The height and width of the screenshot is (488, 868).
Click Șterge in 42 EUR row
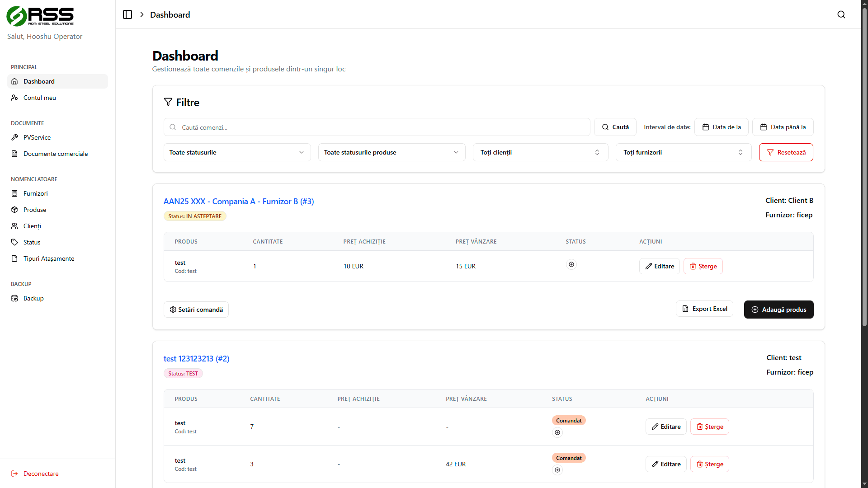[x=710, y=464]
